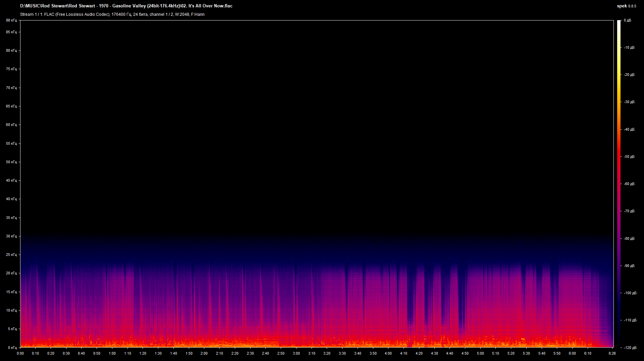The height and width of the screenshot is (361, 644).
Task: Click the 40 кГц frequency axis label
Action: [x=11, y=199]
